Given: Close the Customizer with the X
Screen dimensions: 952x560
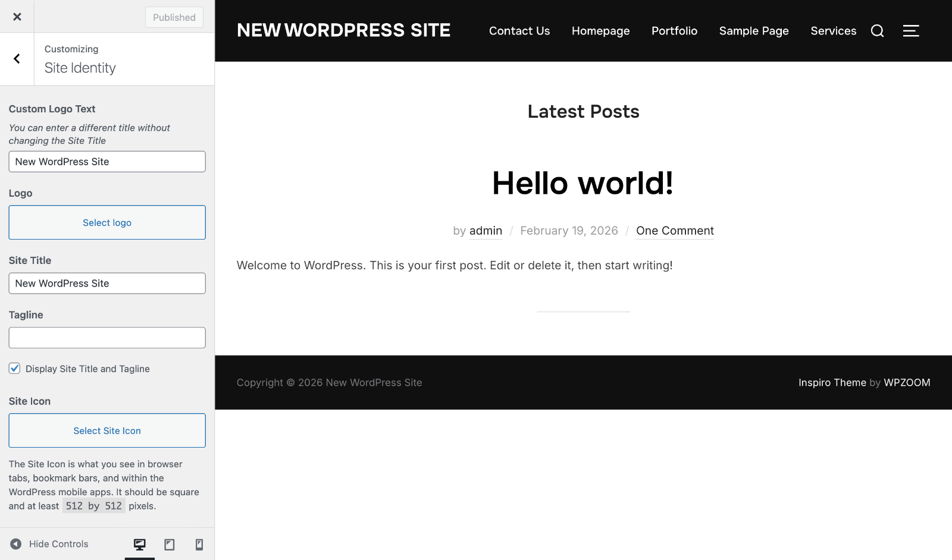Looking at the screenshot, I should (x=17, y=17).
